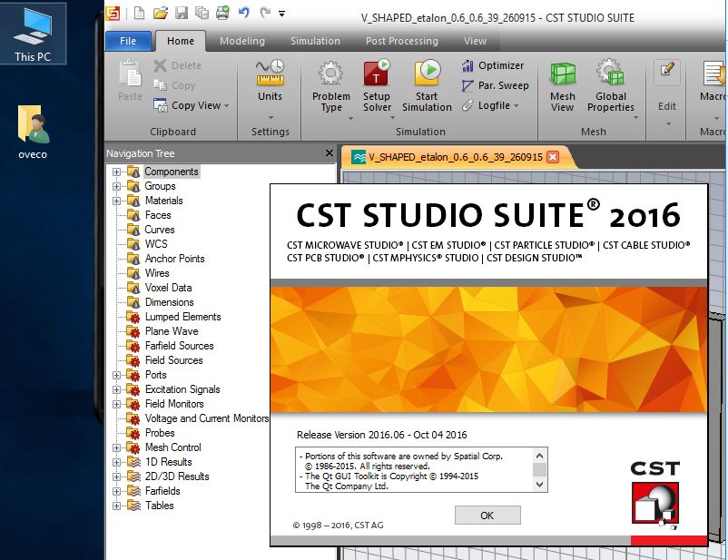Select Anchor Points tree item
728x560 pixels.
pos(174,259)
